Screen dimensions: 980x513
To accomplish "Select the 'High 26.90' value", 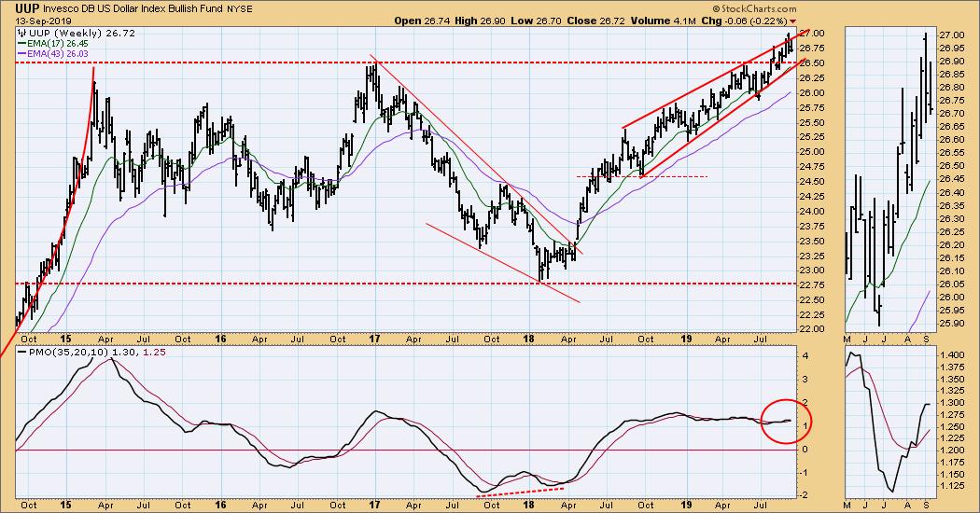I will [x=478, y=21].
